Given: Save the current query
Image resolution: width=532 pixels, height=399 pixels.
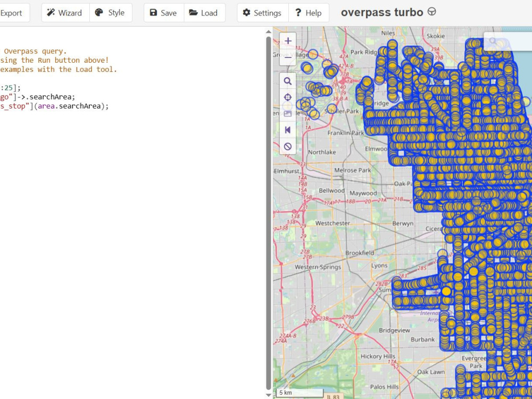Looking at the screenshot, I should pyautogui.click(x=164, y=13).
